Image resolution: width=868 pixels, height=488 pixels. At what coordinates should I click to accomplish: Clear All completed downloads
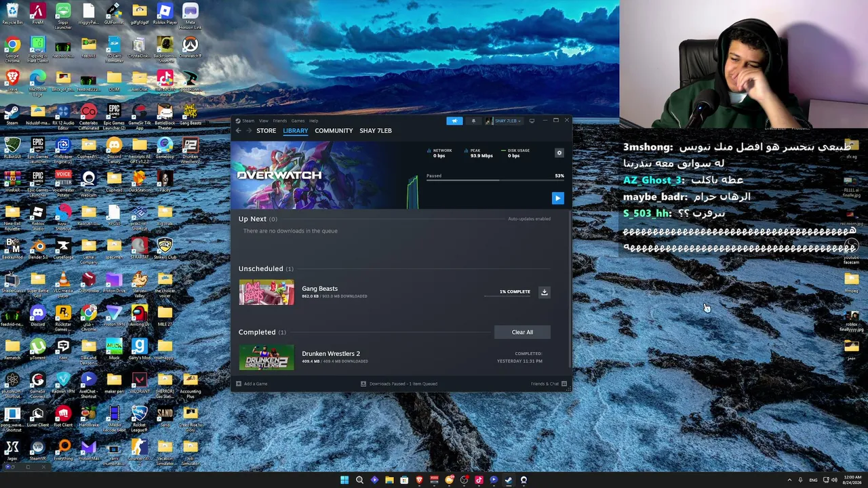pyautogui.click(x=522, y=332)
